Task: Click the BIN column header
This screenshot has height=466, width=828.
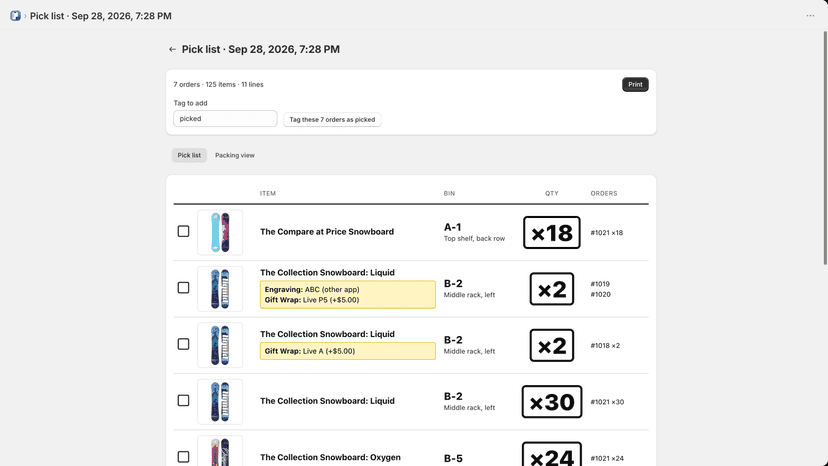Action: [449, 193]
